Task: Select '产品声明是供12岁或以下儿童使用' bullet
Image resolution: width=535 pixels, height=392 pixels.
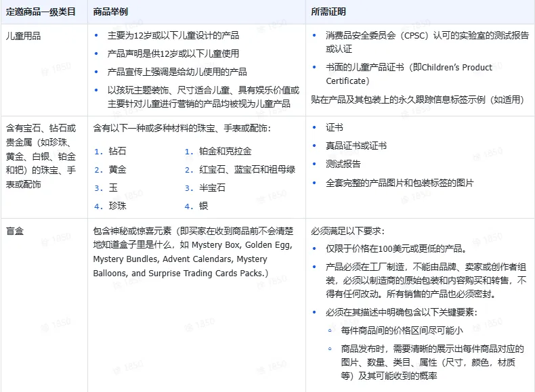Action: (x=173, y=53)
